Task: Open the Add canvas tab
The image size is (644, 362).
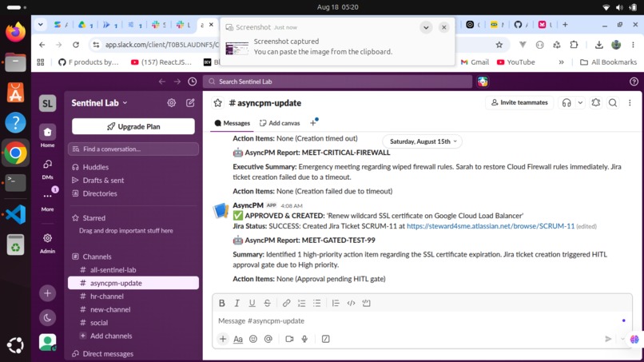Action: [280, 123]
